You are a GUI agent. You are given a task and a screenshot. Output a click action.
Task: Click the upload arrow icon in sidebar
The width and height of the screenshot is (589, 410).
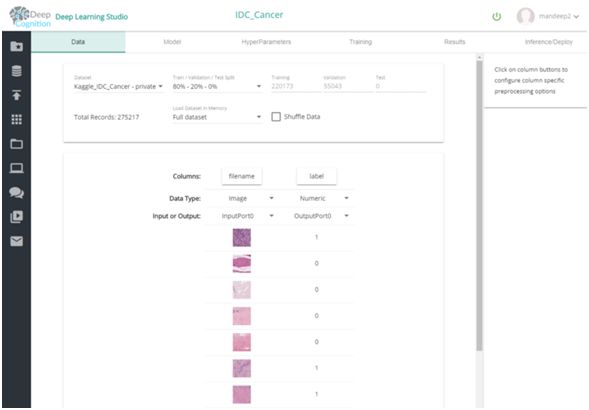coord(17,95)
